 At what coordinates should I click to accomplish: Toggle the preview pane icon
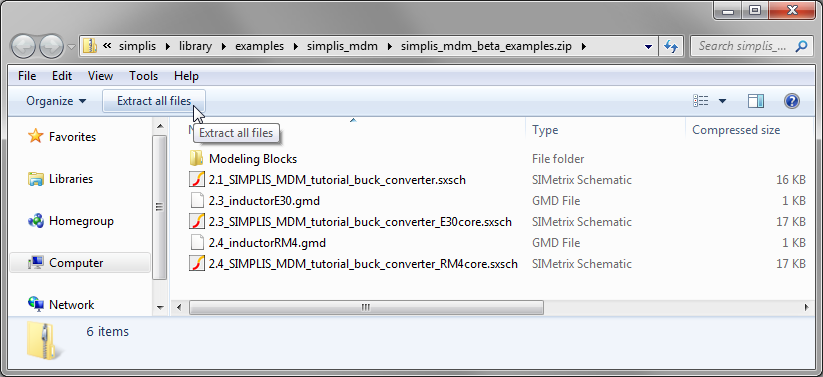click(x=756, y=101)
